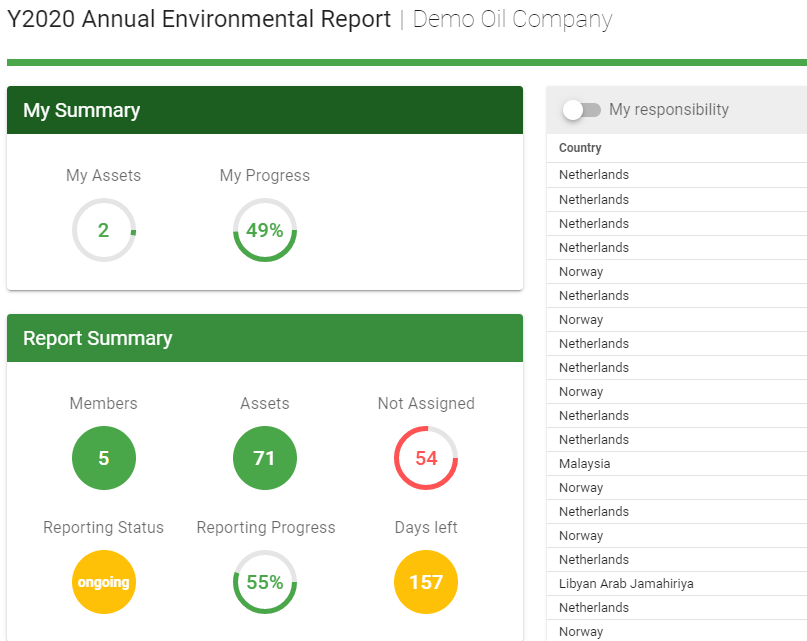Select the Malaysia row in the table
This screenshot has width=807, height=641.
tap(584, 464)
